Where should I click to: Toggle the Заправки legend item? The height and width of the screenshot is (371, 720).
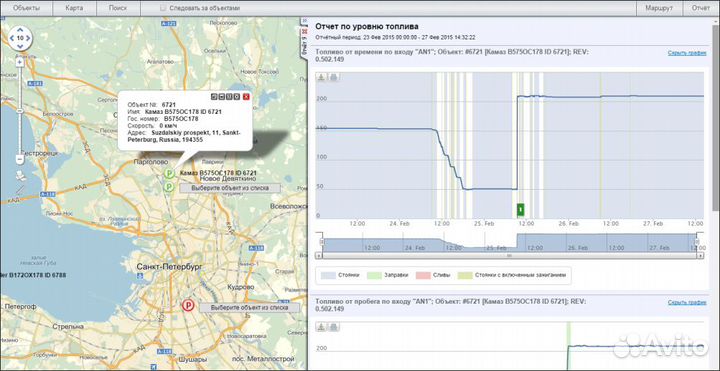[388, 275]
